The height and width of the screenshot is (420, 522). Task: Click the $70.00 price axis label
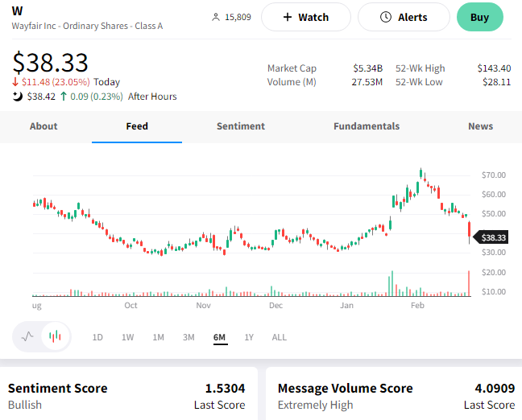(x=493, y=175)
